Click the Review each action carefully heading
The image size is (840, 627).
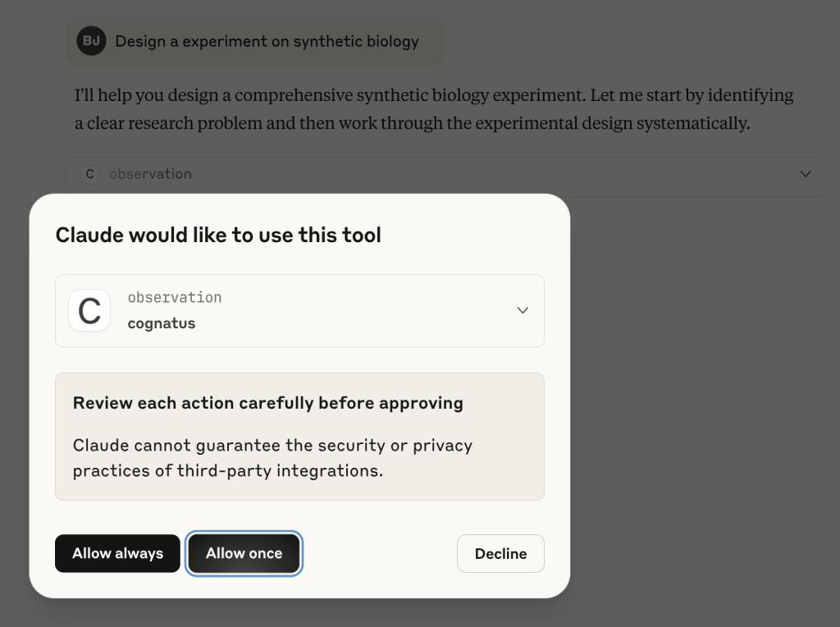coord(268,403)
